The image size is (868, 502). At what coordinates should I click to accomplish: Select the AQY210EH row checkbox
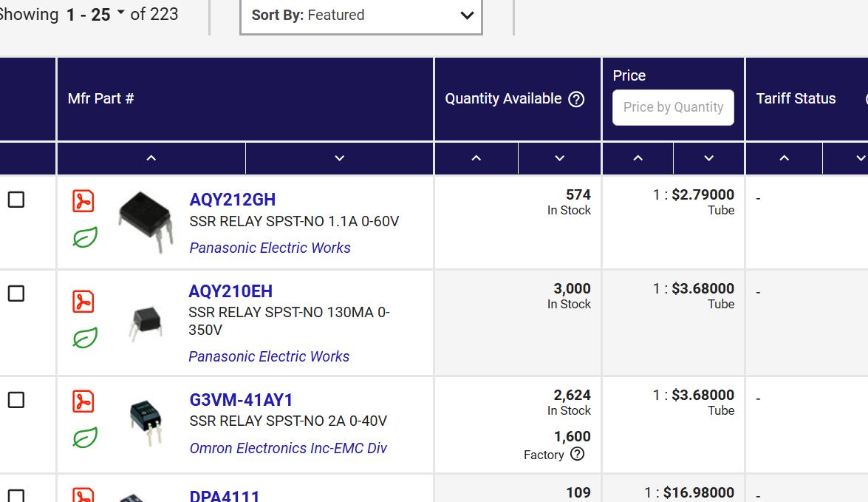16,294
